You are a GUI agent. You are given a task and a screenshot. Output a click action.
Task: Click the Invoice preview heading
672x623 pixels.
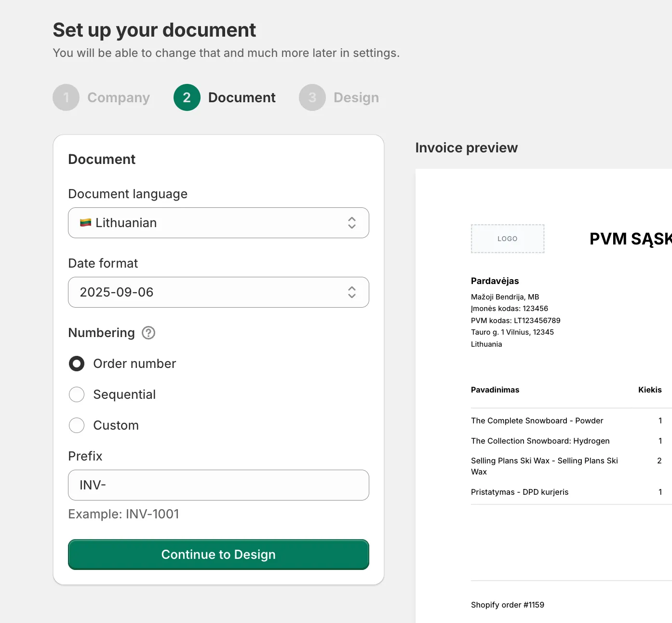(x=467, y=148)
